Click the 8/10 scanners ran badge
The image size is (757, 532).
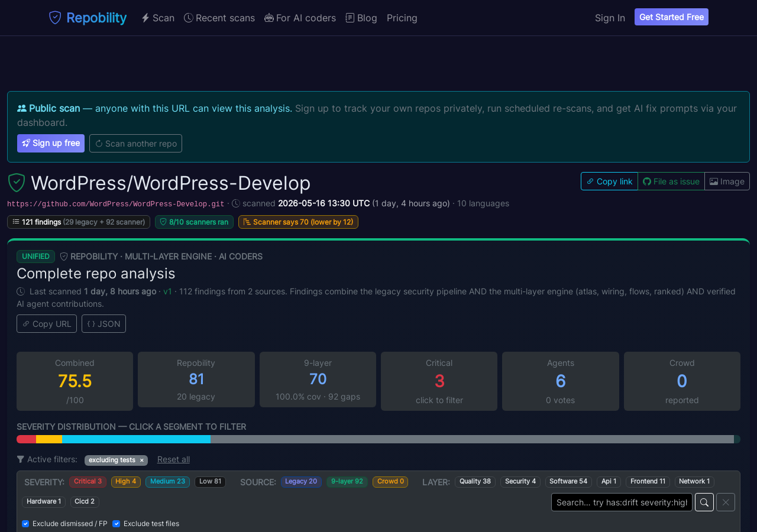pos(194,222)
